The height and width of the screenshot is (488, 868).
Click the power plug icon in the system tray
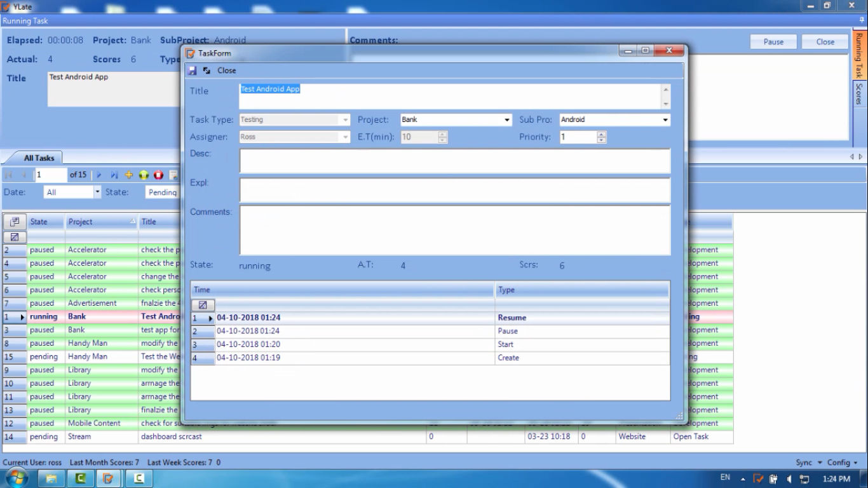click(774, 478)
